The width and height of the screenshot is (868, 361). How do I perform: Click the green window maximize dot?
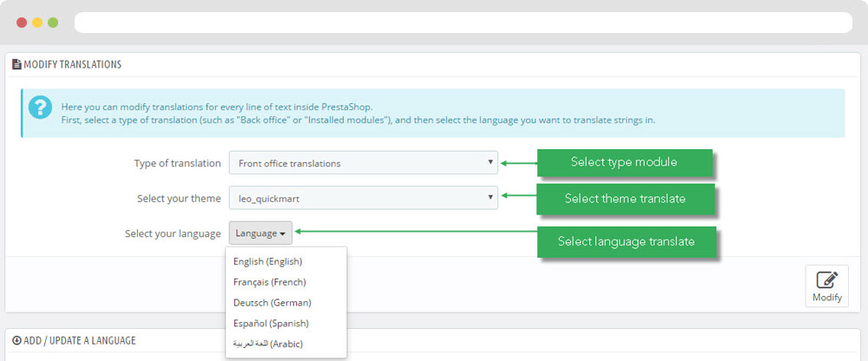click(x=53, y=23)
